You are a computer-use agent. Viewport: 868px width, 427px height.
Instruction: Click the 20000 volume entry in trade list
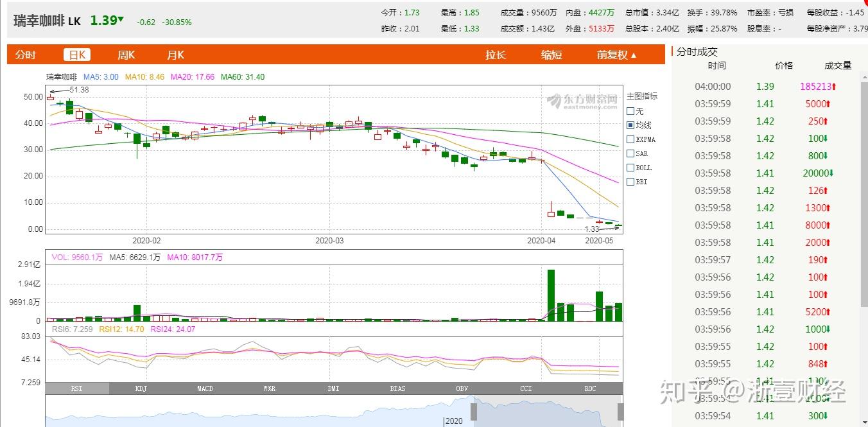click(815, 173)
